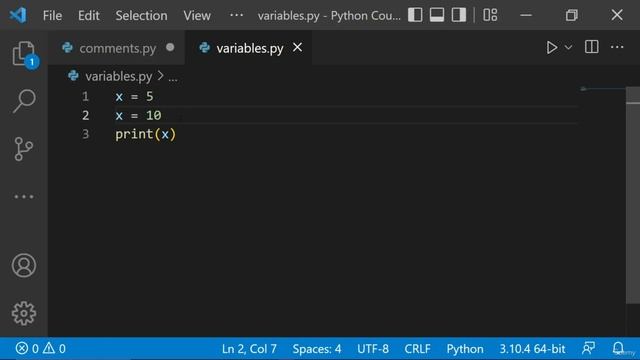This screenshot has height=360, width=640.
Task: Open the notifications bell
Action: pos(618,348)
